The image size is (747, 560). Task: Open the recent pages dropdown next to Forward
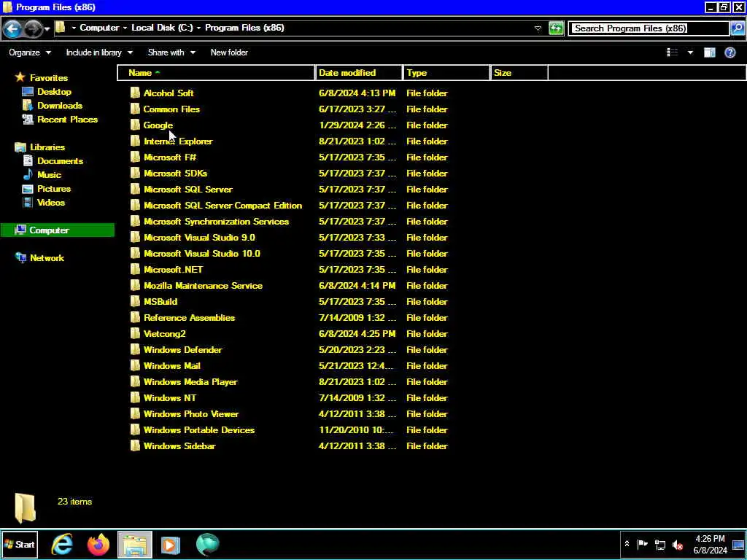click(47, 29)
